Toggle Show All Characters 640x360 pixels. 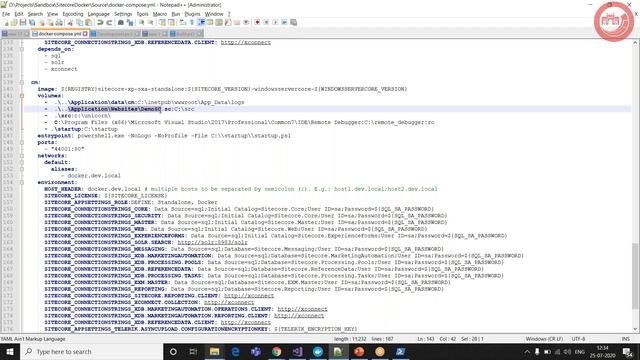(191, 22)
